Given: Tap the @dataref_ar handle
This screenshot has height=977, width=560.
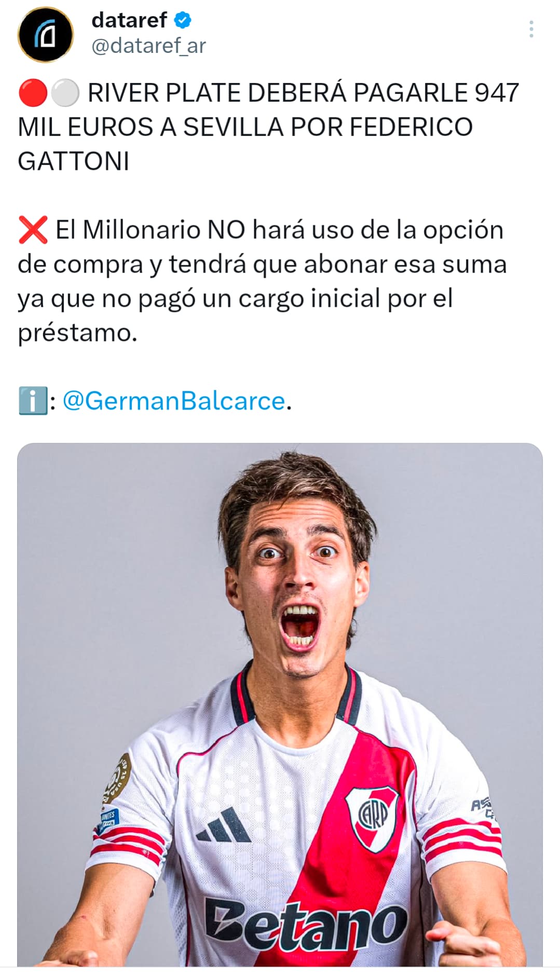Looking at the screenshot, I should (148, 46).
